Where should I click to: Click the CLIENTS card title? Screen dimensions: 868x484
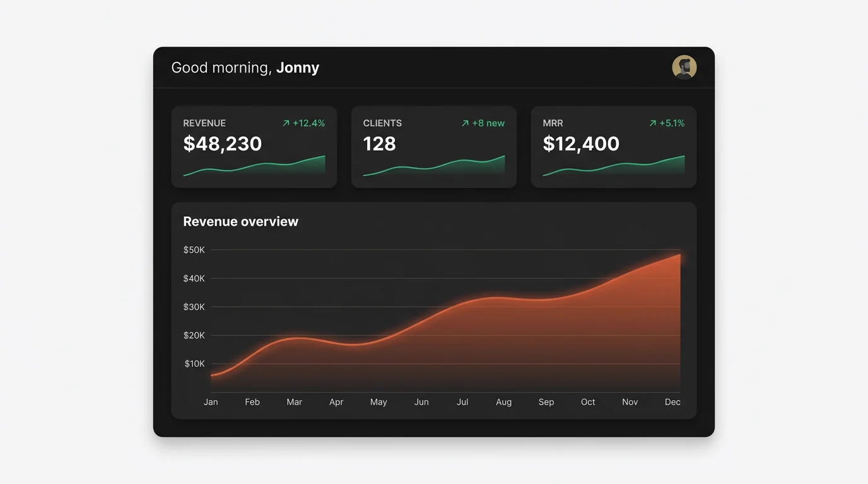382,124
